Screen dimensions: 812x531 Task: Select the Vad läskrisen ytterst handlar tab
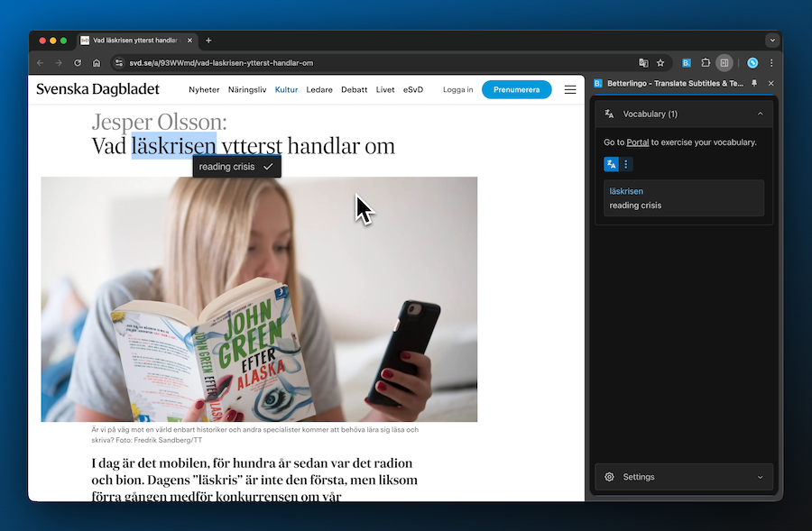click(x=136, y=41)
